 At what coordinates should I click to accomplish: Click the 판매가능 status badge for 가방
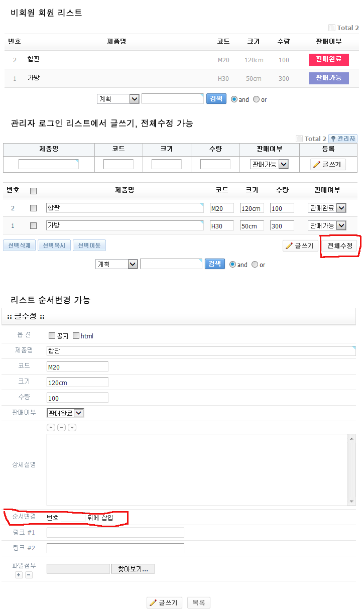click(328, 78)
